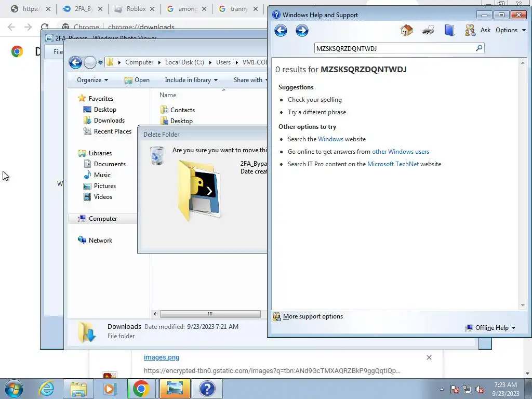Screen dimensions: 532x399
Task: Open Help and Support home page
Action: click(406, 30)
